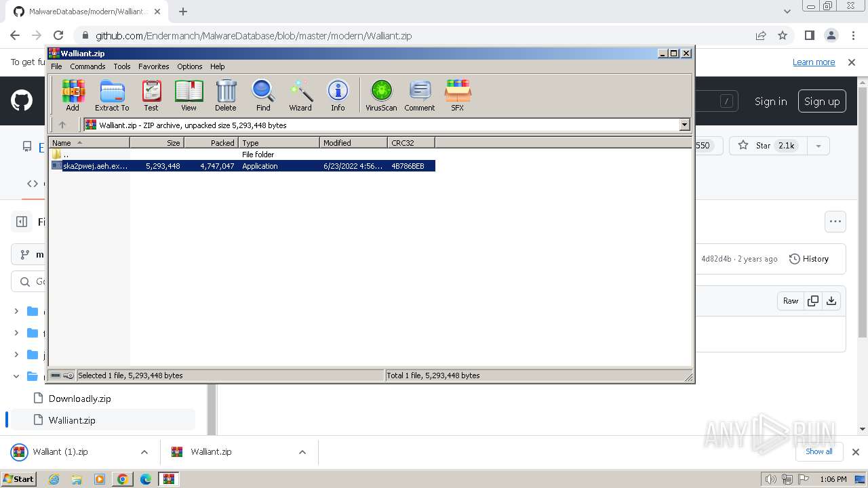
Task: Open the Chrome three-dot menu
Action: (x=852, y=35)
